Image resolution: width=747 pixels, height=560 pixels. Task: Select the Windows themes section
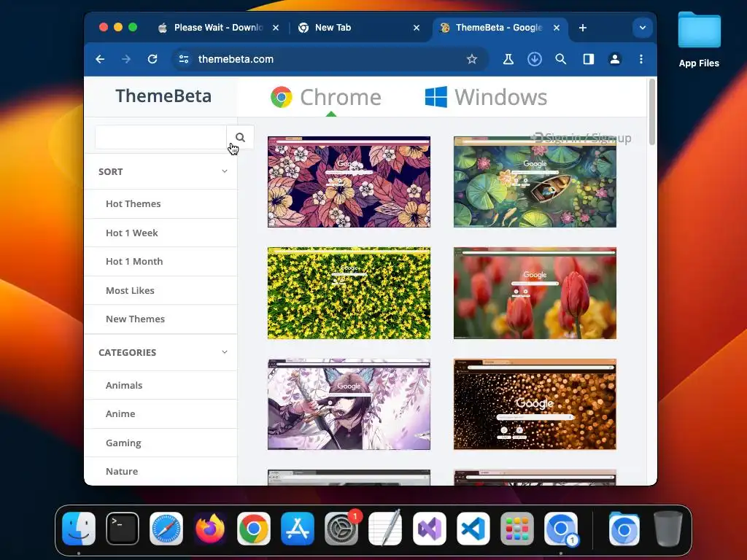click(486, 97)
